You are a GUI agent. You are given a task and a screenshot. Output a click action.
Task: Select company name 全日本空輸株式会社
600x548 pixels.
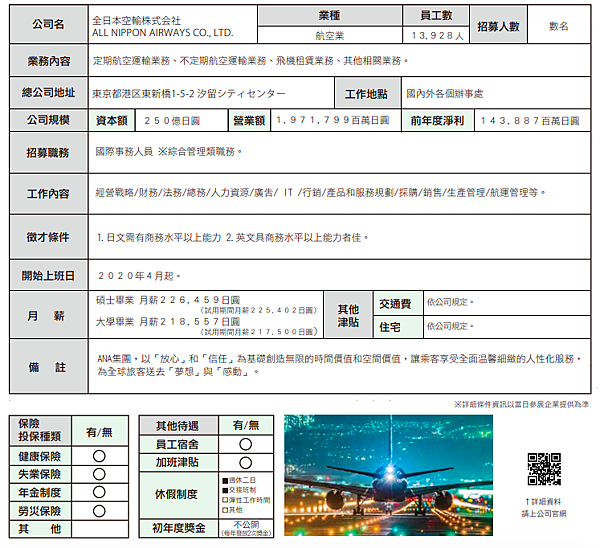tap(136, 21)
